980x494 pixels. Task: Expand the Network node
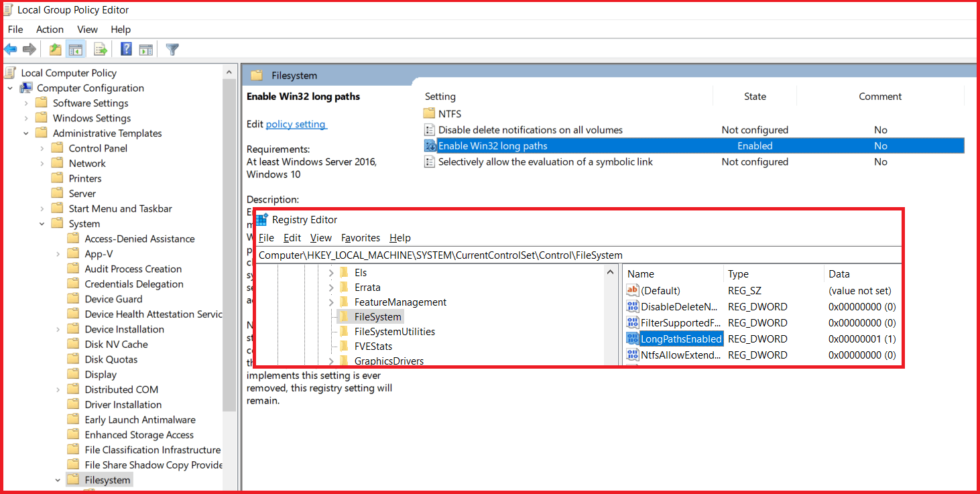coord(42,164)
